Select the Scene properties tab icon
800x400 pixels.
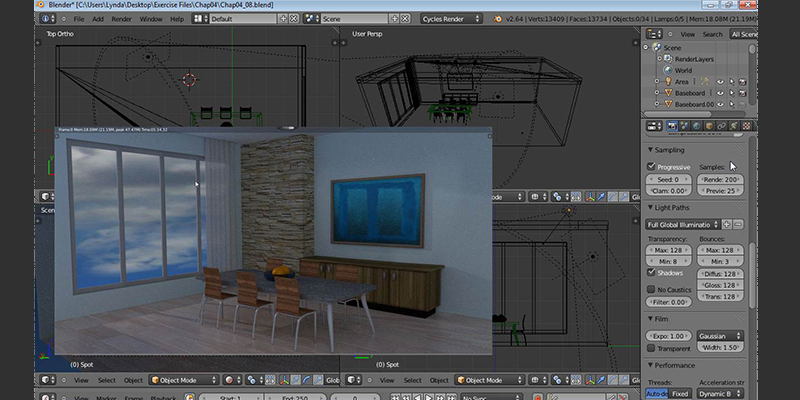tap(685, 126)
